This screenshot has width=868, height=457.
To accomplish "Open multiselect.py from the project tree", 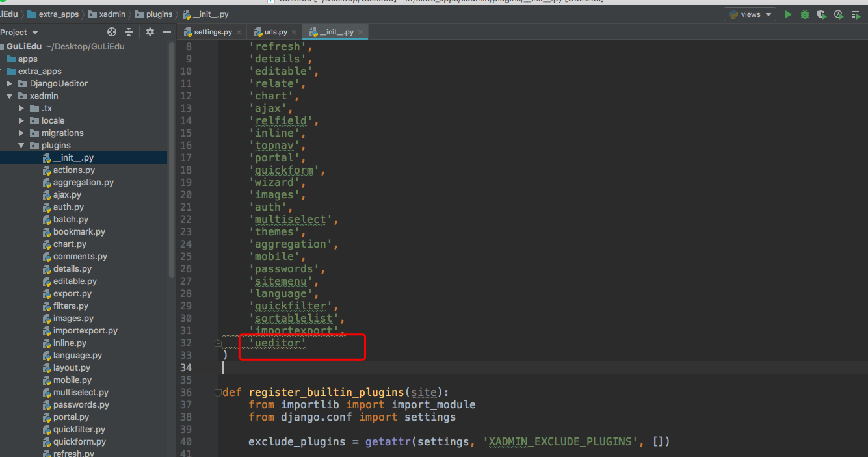I will pyautogui.click(x=81, y=392).
